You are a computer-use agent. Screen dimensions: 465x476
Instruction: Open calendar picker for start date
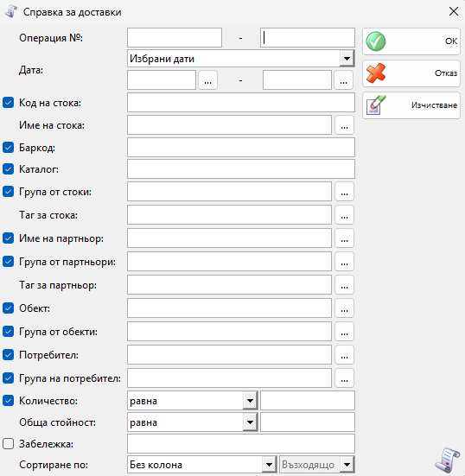(x=207, y=80)
